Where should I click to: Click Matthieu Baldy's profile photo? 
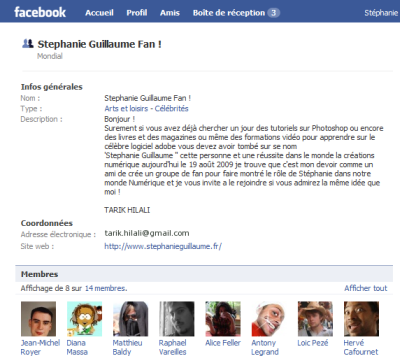point(130,319)
